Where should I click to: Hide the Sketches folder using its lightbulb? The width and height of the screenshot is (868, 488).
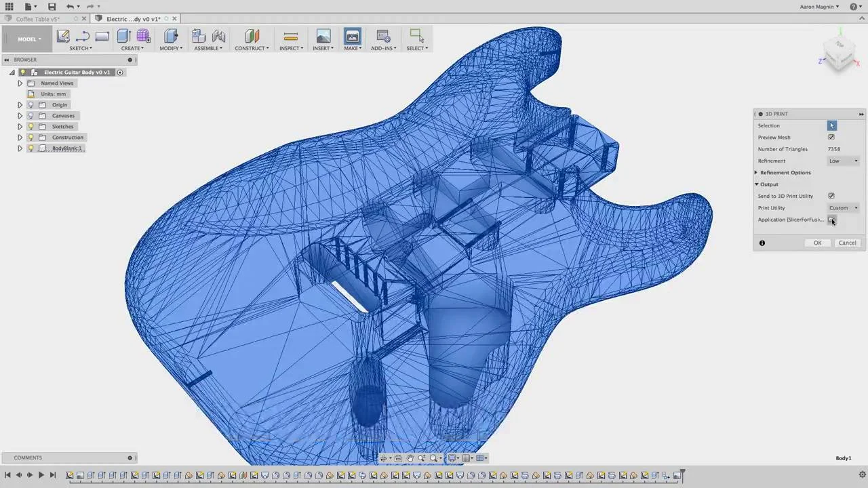[31, 126]
